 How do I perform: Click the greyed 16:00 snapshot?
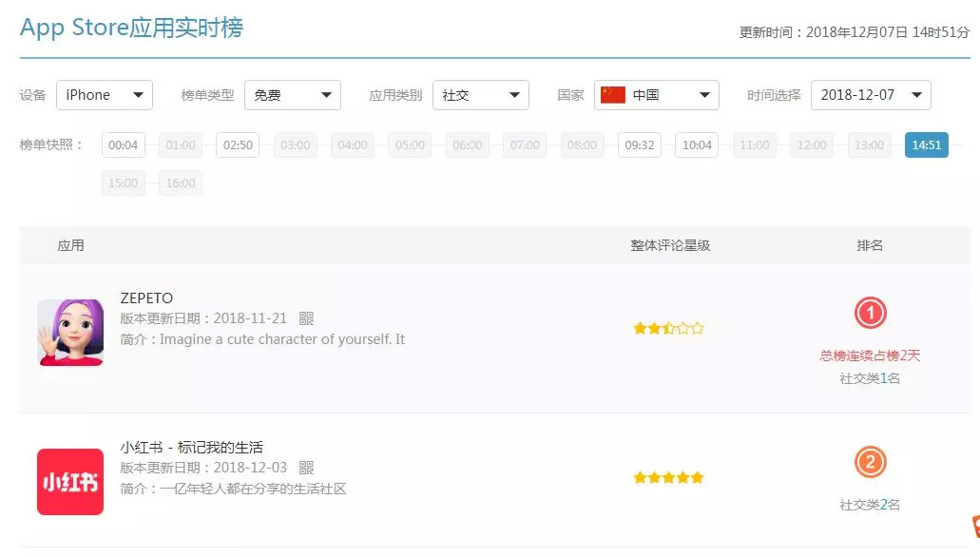181,183
